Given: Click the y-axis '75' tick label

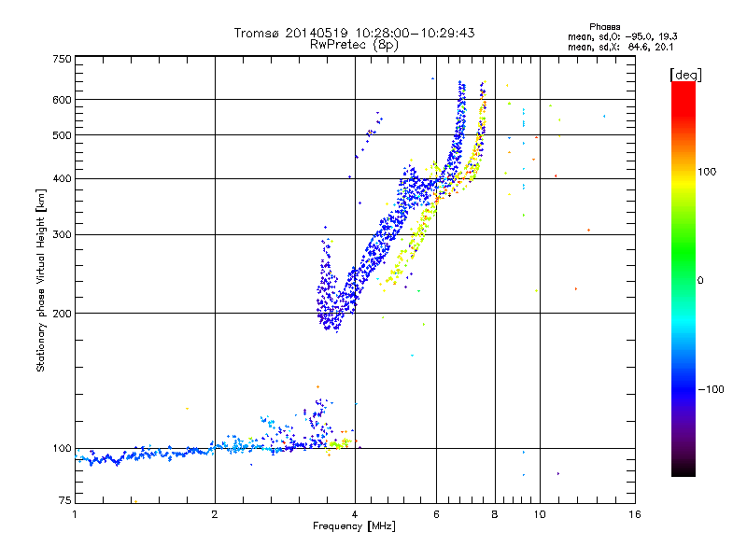Looking at the screenshot, I should pyautogui.click(x=65, y=500).
